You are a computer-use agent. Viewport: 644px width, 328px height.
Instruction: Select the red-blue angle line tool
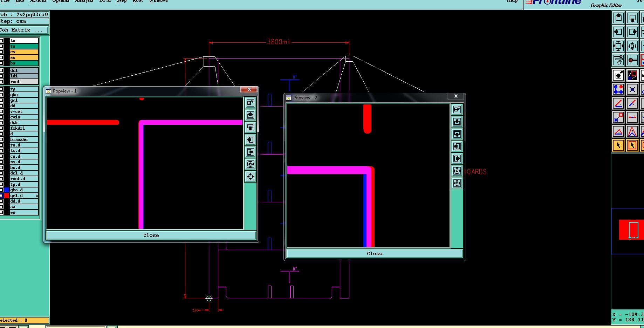pyautogui.click(x=618, y=103)
